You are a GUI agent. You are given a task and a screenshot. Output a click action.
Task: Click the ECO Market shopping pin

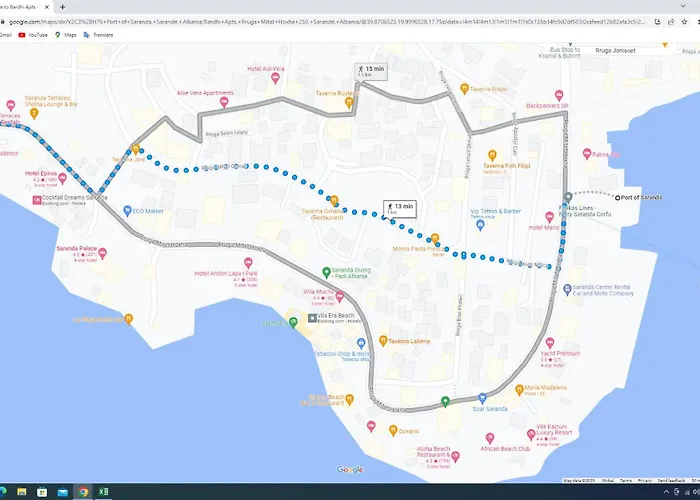point(128,211)
